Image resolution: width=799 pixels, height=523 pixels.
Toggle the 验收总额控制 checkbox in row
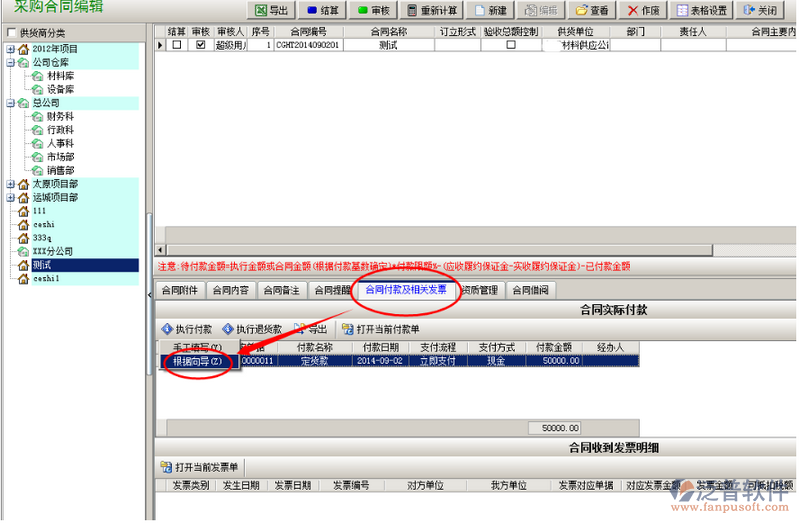[511, 45]
